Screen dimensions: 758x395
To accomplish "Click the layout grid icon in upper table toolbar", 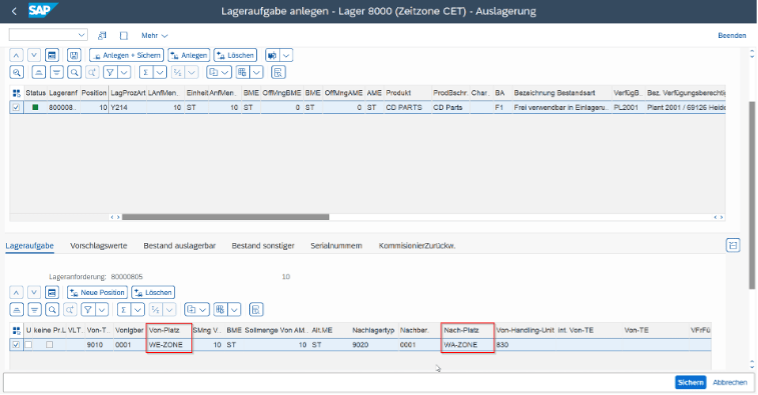I will [243, 73].
